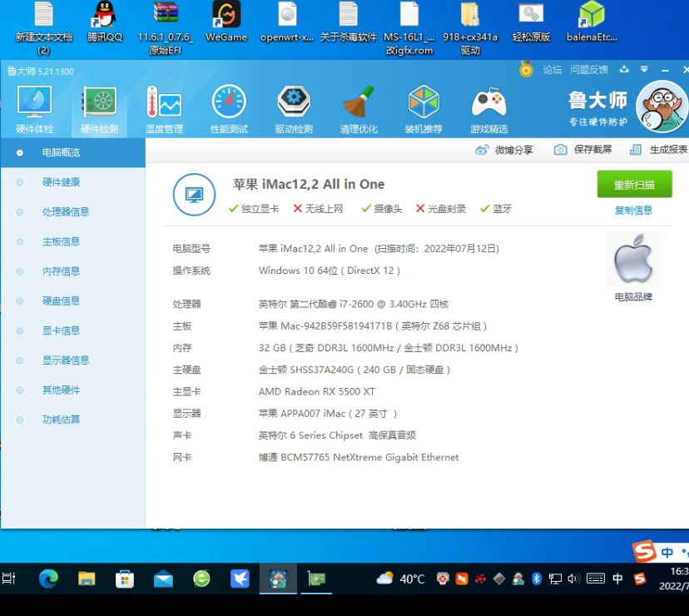Open balenaEtcher desktop shortcut
The width and height of the screenshot is (689, 616).
pyautogui.click(x=592, y=22)
